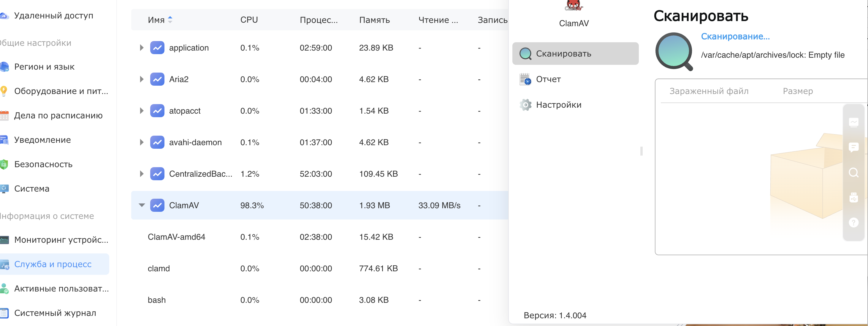Click the Сканирование... status link

735,37
